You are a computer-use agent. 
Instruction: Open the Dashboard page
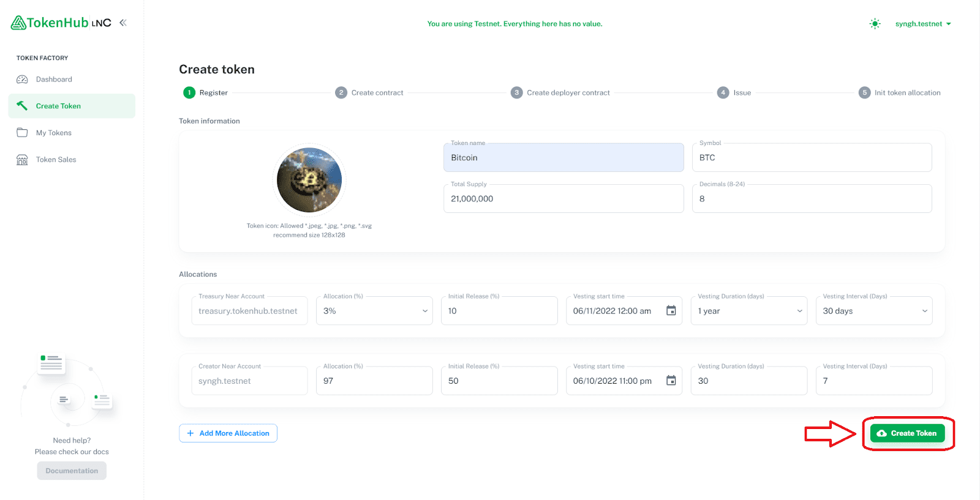tap(72, 80)
